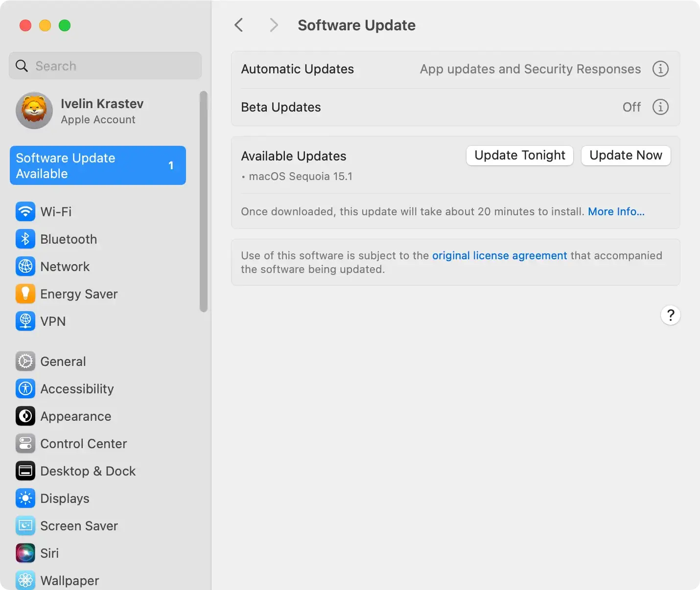
Task: Go forward with the right chevron
Action: pyautogui.click(x=274, y=25)
